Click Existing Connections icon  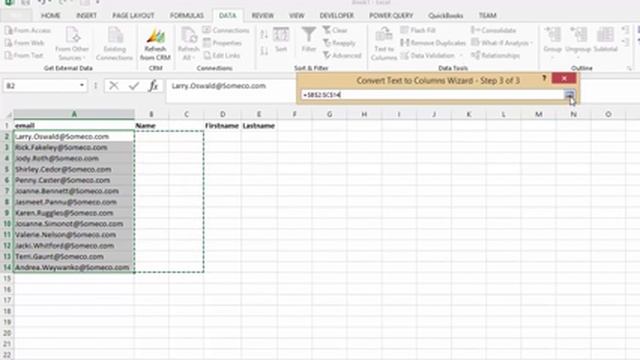tap(115, 43)
